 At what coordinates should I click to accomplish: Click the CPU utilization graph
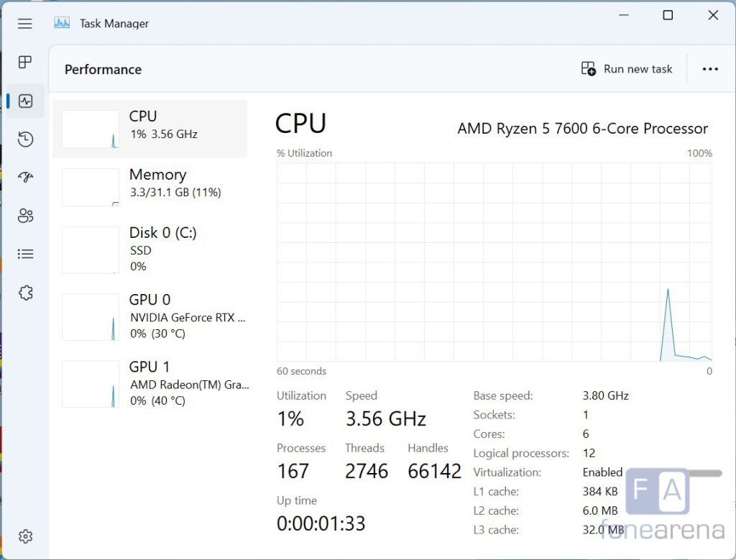coord(494,262)
